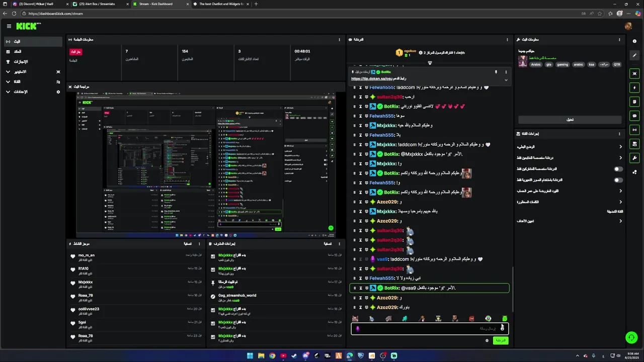Open the Stream item in the sidebar

click(x=32, y=41)
